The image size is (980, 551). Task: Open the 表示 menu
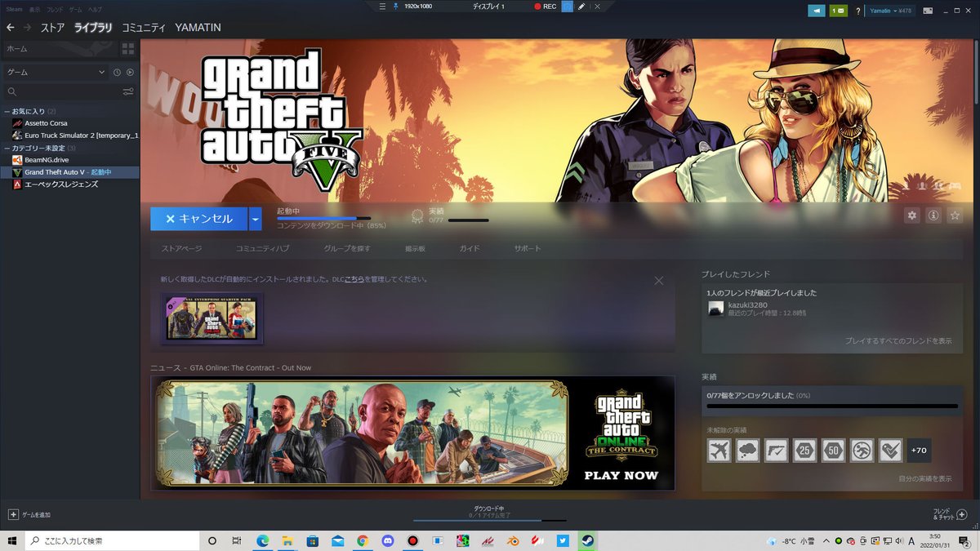34,9
